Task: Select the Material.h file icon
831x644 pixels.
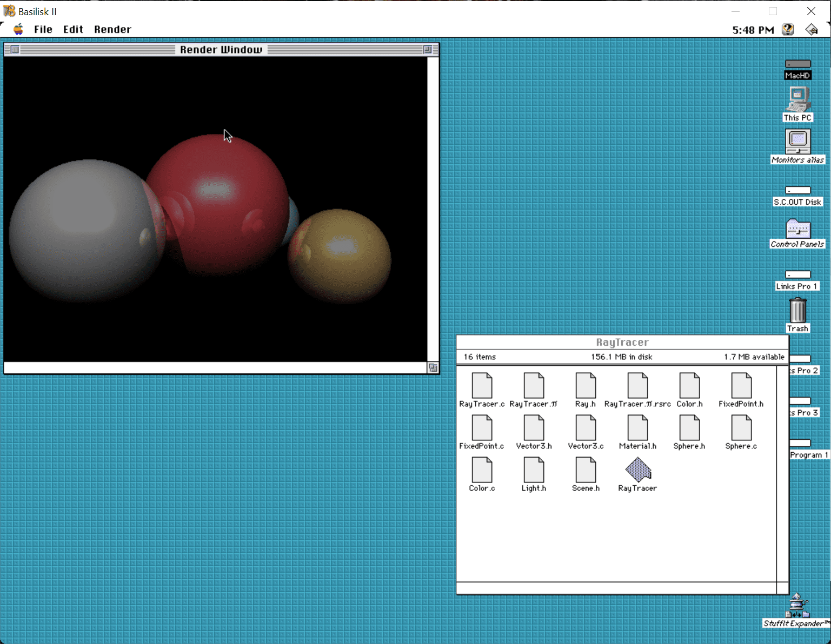Action: coord(637,428)
